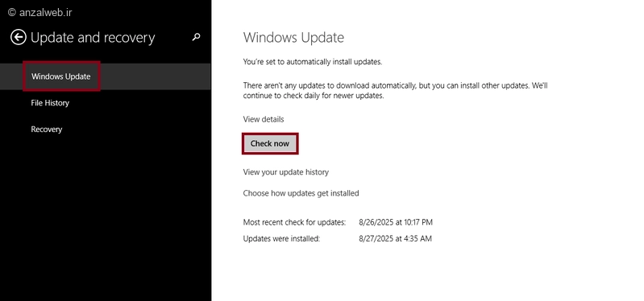Click the anzalweb.ir watermark text
Image resolution: width=644 pixels, height=301 pixels.
coord(46,12)
